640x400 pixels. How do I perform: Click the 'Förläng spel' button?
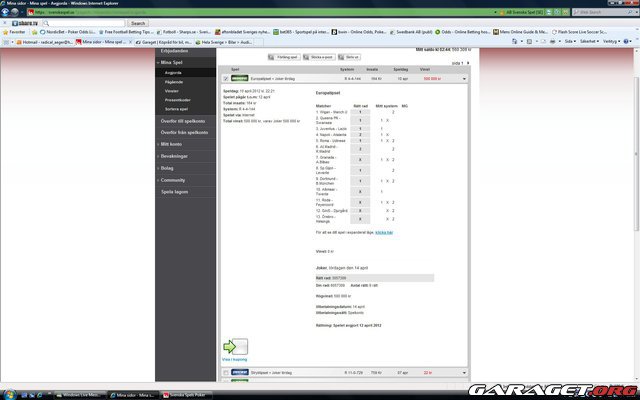pos(287,58)
